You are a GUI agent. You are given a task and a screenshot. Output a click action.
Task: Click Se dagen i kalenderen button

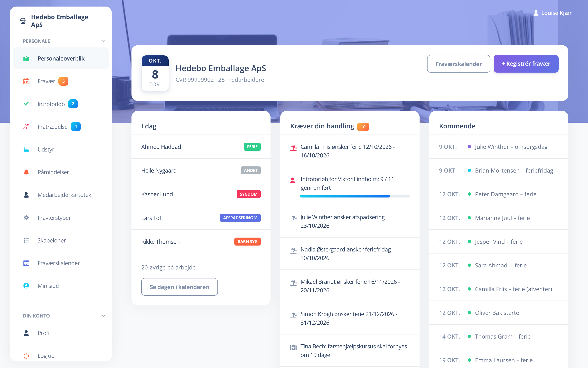(179, 287)
